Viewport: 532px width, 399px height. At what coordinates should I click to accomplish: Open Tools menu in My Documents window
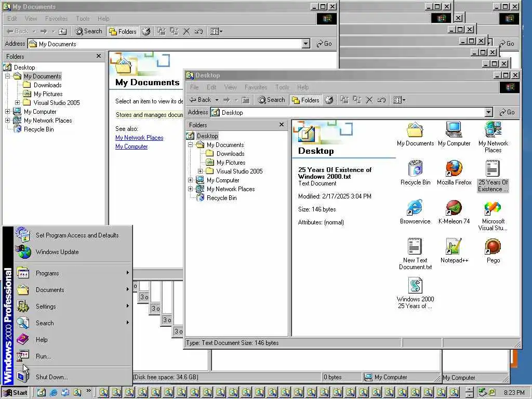(83, 19)
